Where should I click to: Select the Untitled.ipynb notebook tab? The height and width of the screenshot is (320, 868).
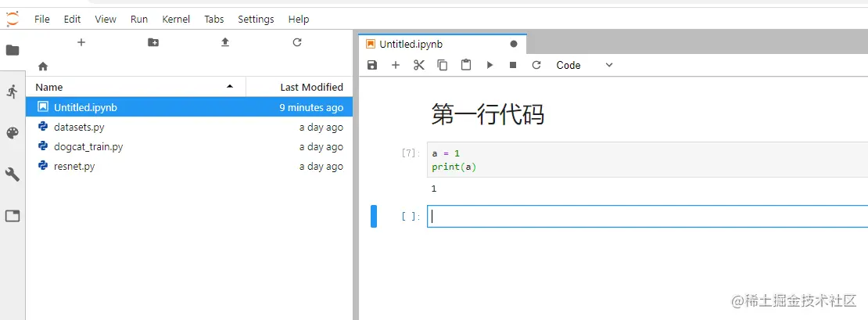click(443, 44)
